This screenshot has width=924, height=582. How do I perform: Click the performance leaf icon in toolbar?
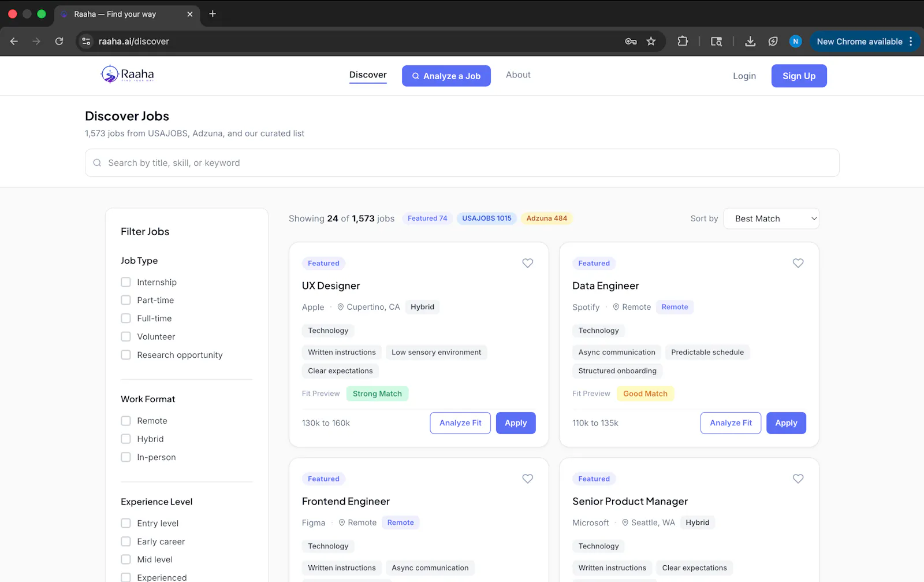coord(773,41)
